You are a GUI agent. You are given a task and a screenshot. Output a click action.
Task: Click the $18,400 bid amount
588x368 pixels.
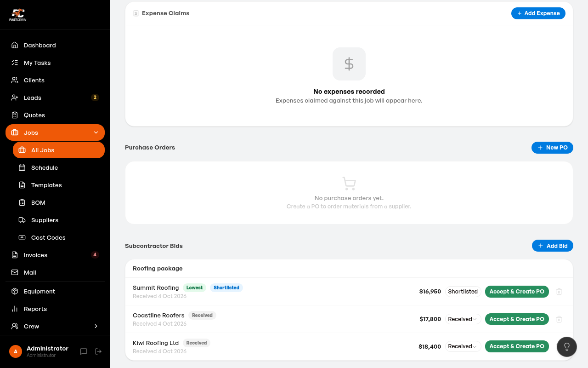[430, 346]
